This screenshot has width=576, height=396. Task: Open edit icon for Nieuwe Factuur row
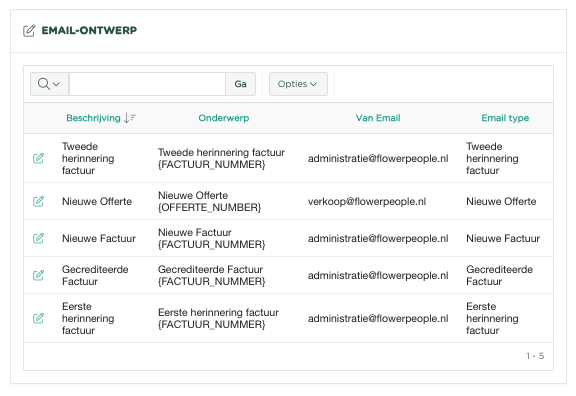pos(38,238)
